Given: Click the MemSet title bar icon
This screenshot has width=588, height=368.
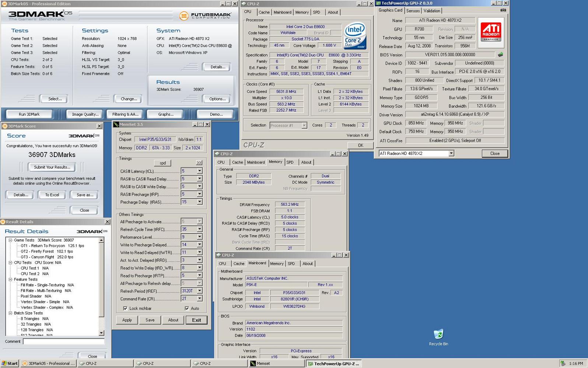Looking at the screenshot, I should (x=116, y=125).
